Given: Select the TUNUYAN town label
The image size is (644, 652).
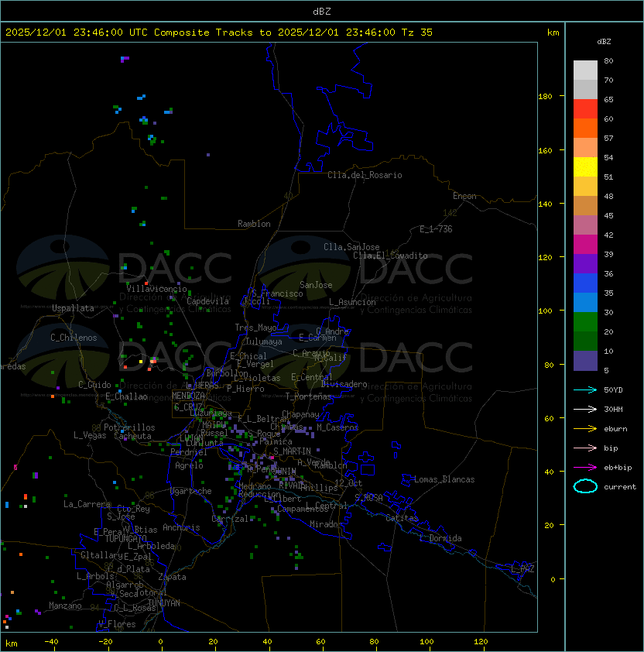Looking at the screenshot, I should [163, 602].
